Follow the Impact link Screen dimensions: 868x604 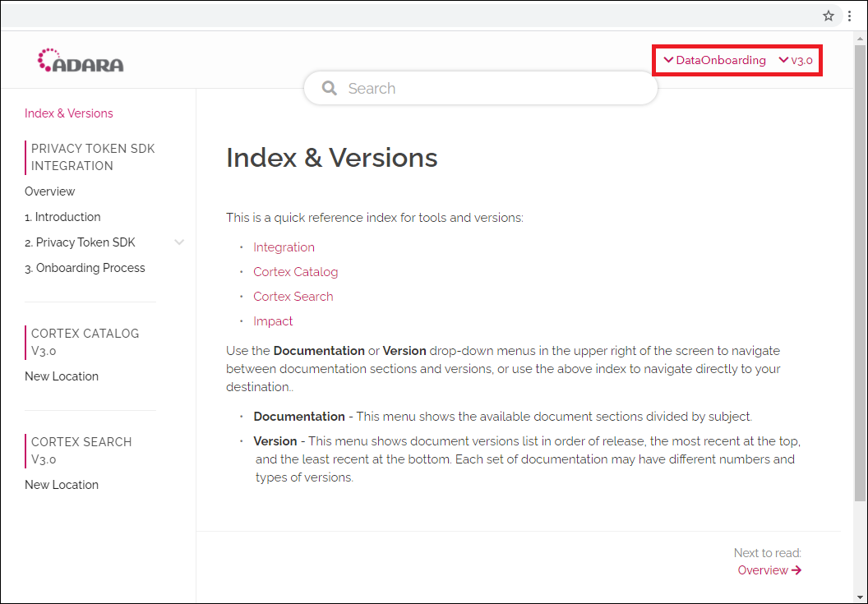(273, 321)
